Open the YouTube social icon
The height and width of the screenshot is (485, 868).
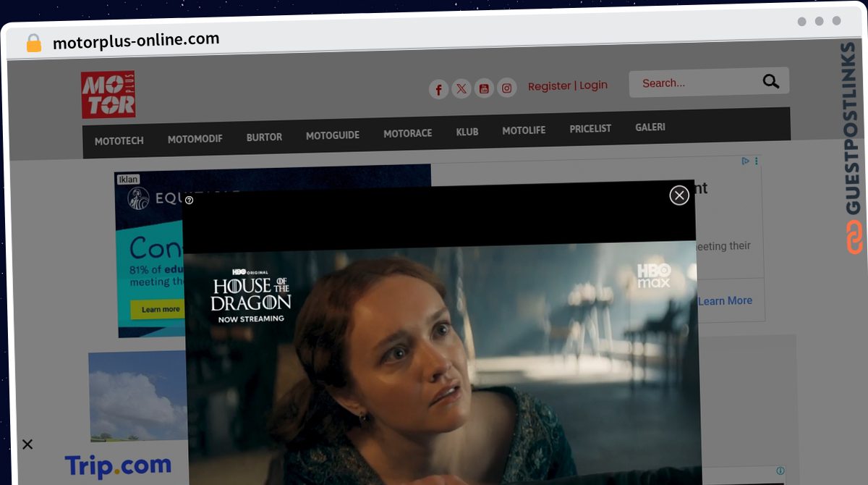click(x=484, y=89)
